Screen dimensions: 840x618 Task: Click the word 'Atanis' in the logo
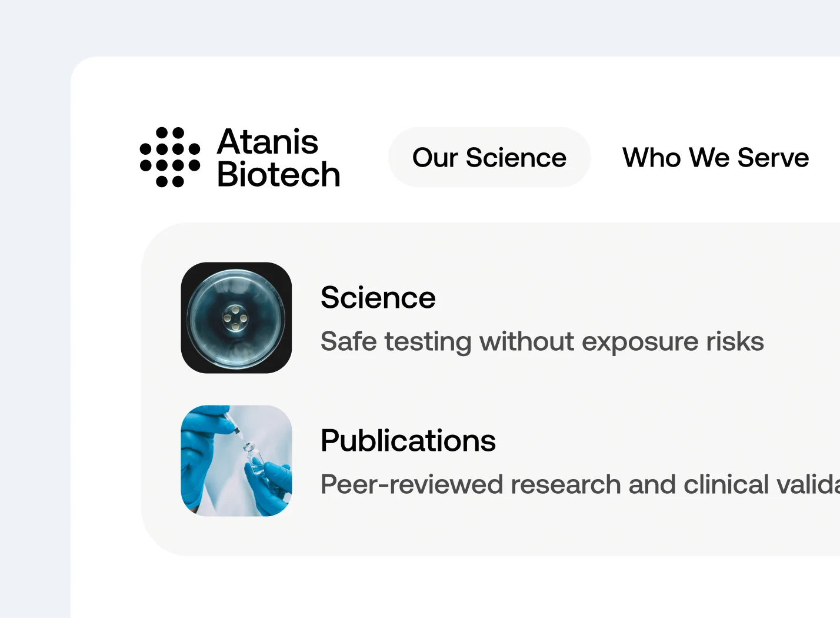coord(268,142)
